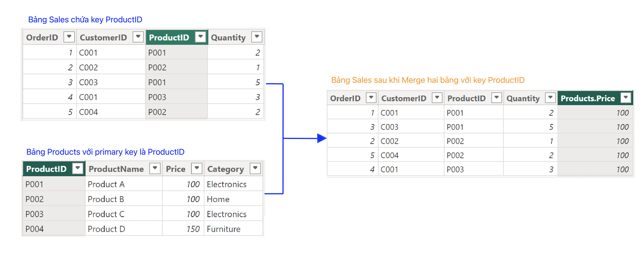Click C004 cell in merged table
The height and width of the screenshot is (261, 644).
[411, 155]
